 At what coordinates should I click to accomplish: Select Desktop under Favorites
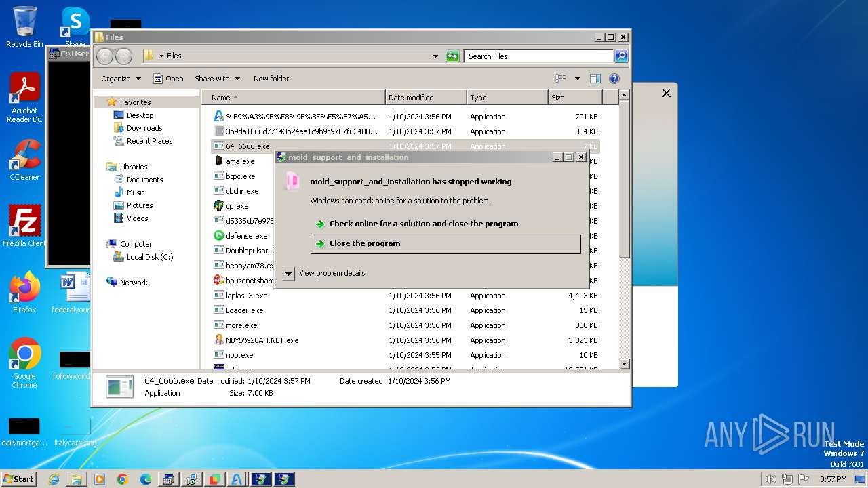(x=140, y=115)
